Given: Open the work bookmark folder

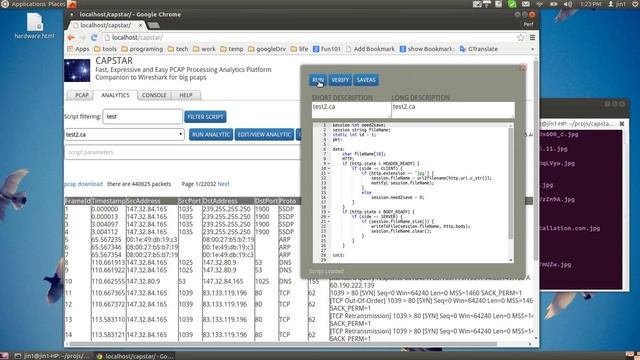Looking at the screenshot, I should (204, 49).
